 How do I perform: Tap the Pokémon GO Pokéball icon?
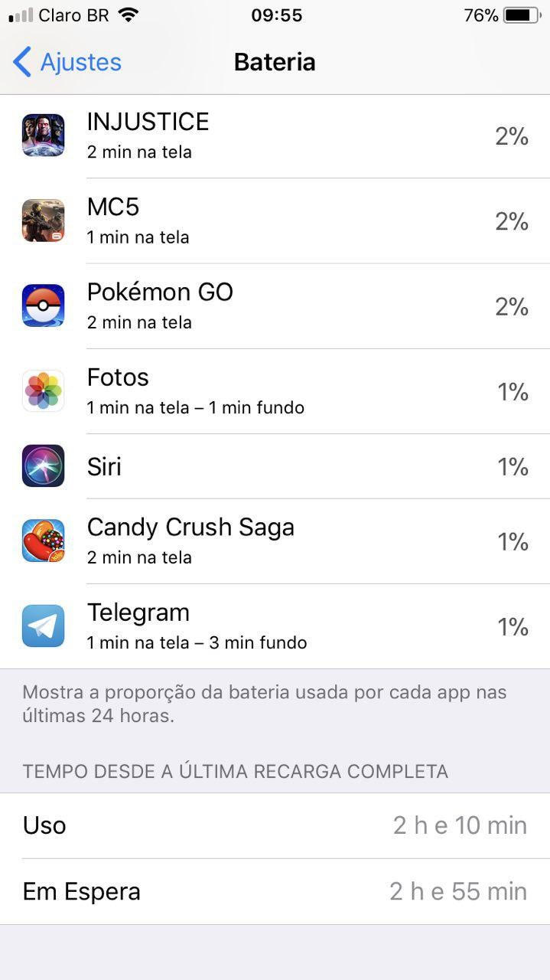pos(43,305)
